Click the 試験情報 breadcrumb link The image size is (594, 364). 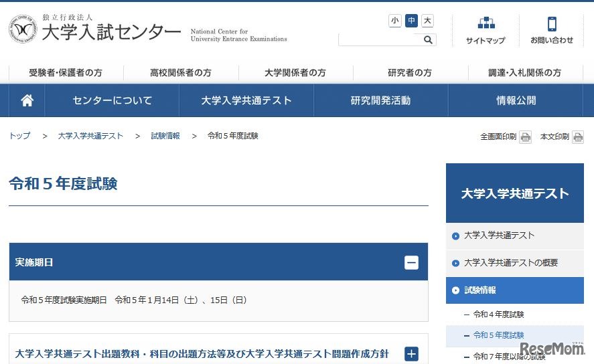point(165,136)
